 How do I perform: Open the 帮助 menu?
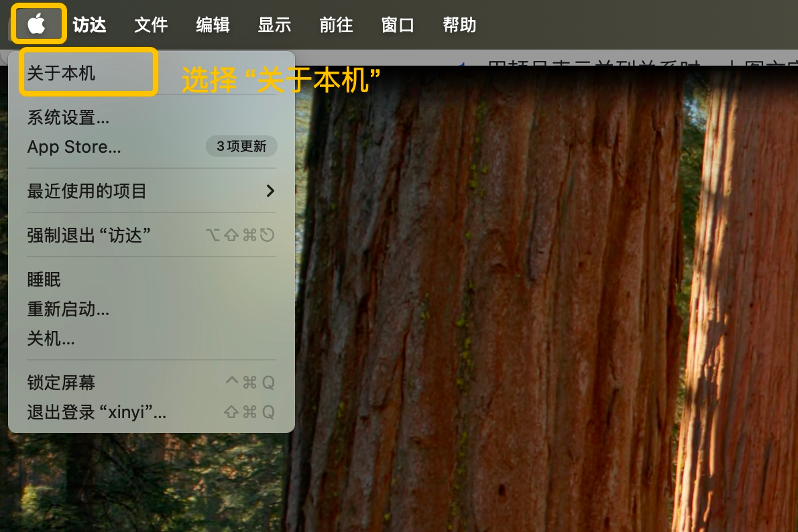click(459, 25)
